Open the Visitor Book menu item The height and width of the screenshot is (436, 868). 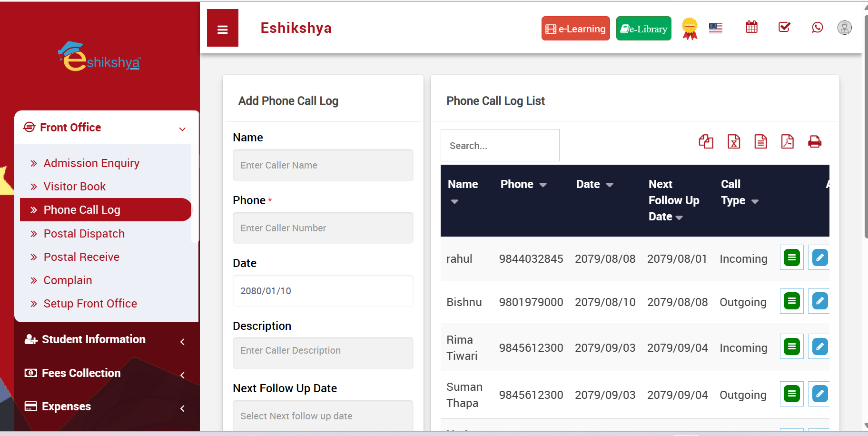(x=74, y=186)
